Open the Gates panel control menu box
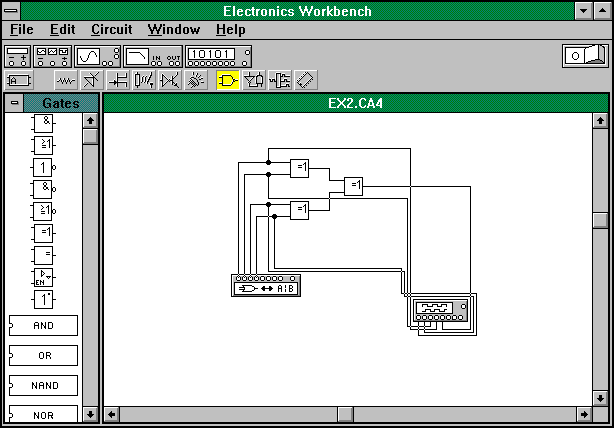 tap(14, 103)
